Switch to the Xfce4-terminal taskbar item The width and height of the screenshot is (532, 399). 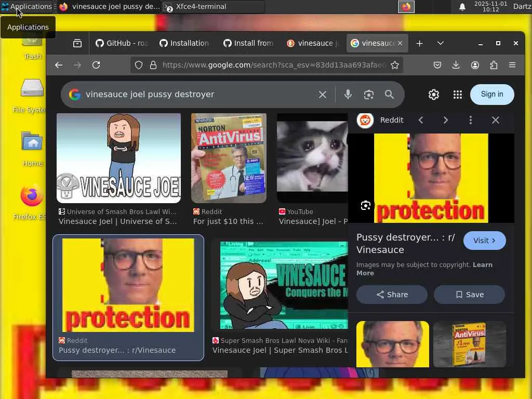point(212,6)
